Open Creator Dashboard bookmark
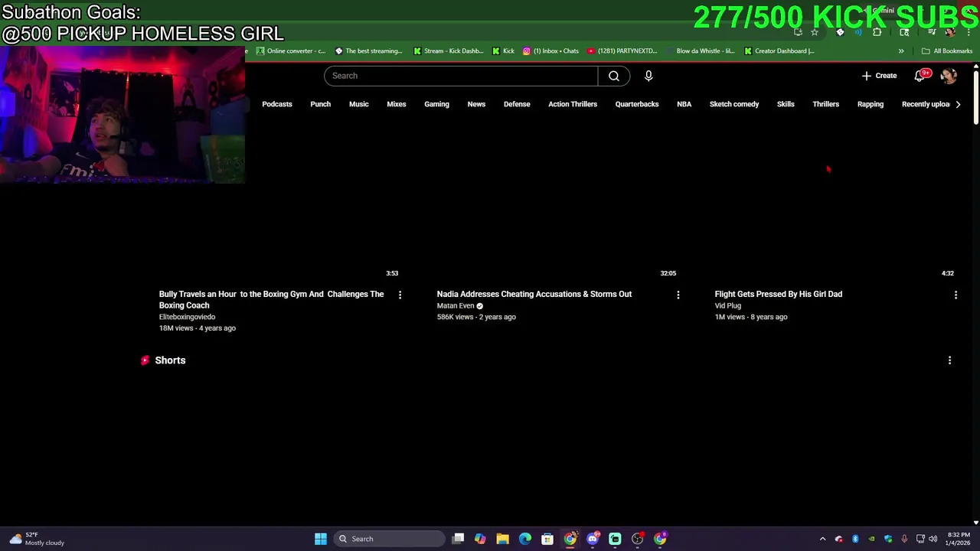The height and width of the screenshot is (551, 980). [779, 51]
